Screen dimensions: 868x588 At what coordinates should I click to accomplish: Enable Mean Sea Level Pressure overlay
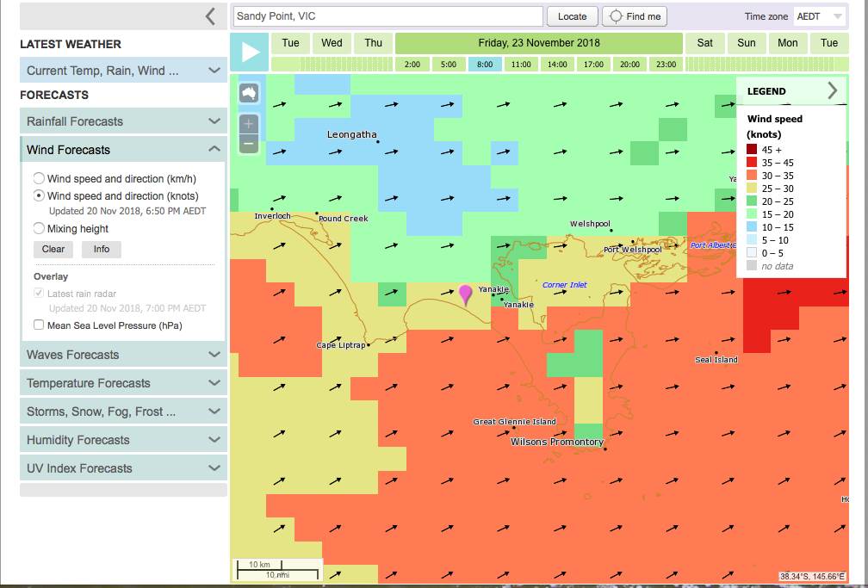[39, 325]
